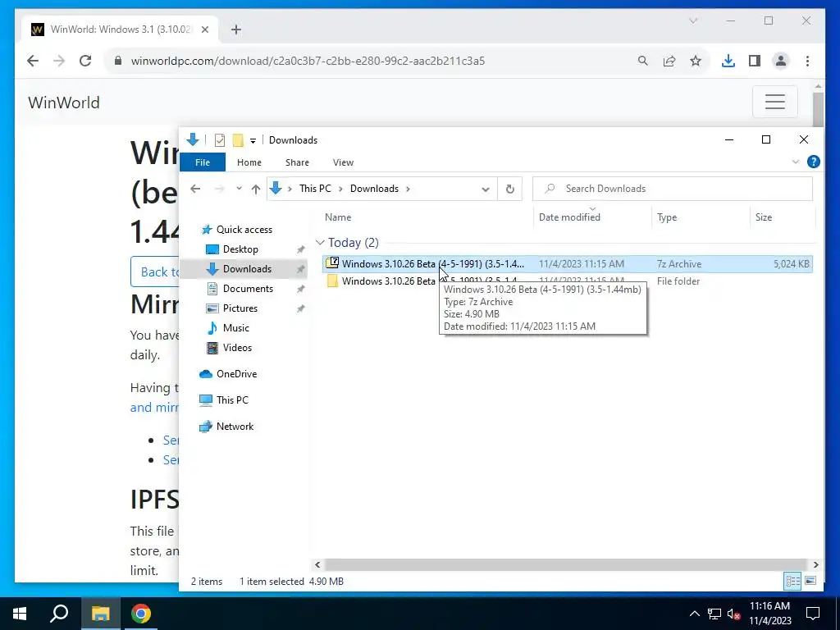View site security lock info

coord(118,61)
